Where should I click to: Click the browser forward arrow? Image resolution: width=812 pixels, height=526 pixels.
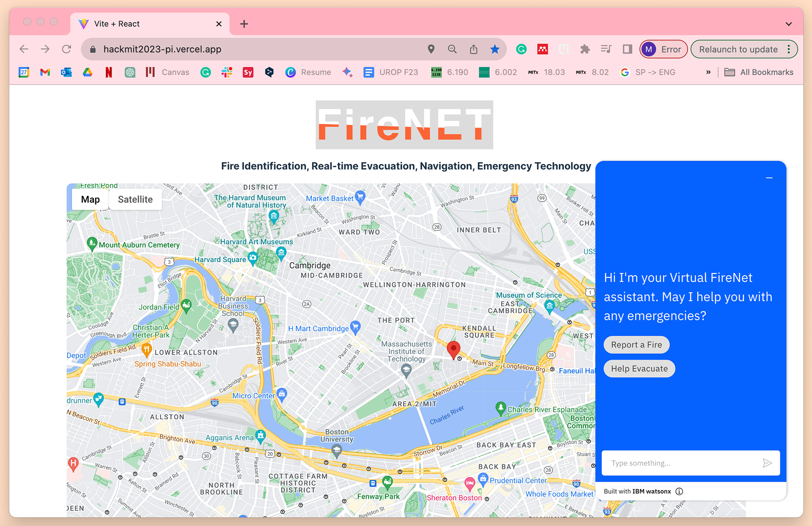coord(45,49)
